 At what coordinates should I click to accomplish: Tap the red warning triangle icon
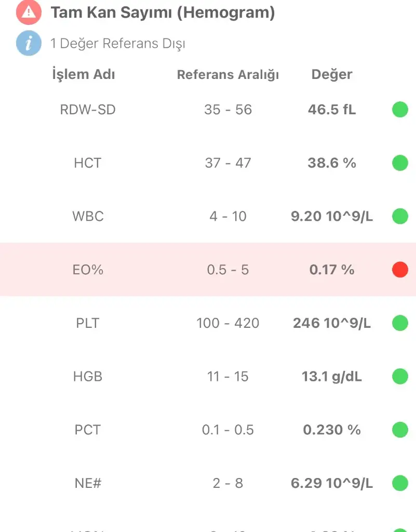point(29,13)
